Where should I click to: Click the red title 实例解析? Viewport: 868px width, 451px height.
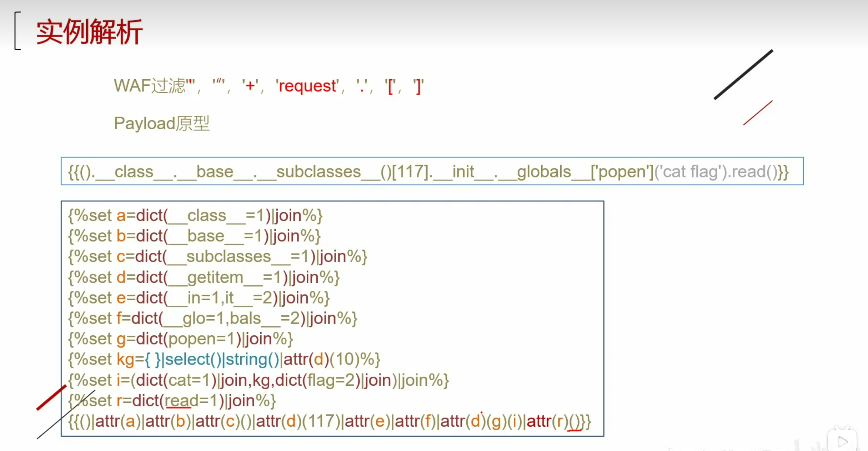coord(89,32)
